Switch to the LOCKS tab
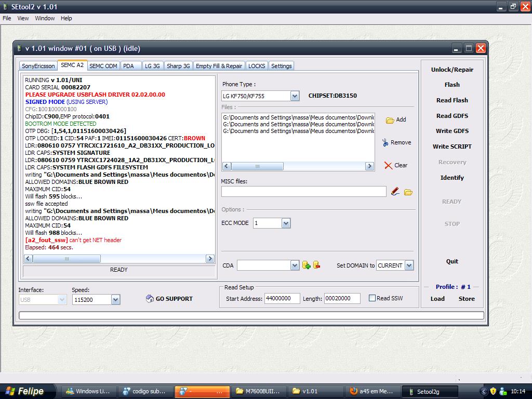 click(x=257, y=66)
